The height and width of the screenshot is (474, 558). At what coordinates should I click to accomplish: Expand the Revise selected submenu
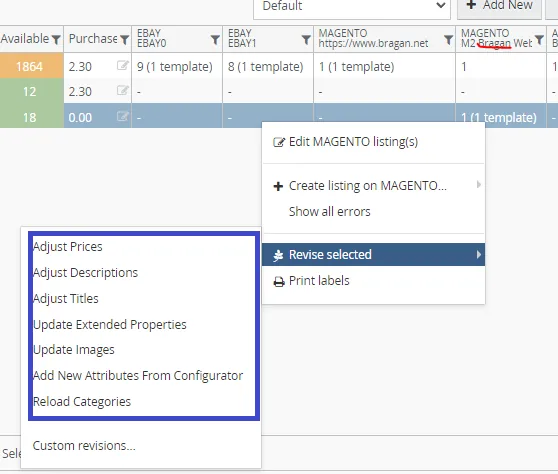(373, 254)
